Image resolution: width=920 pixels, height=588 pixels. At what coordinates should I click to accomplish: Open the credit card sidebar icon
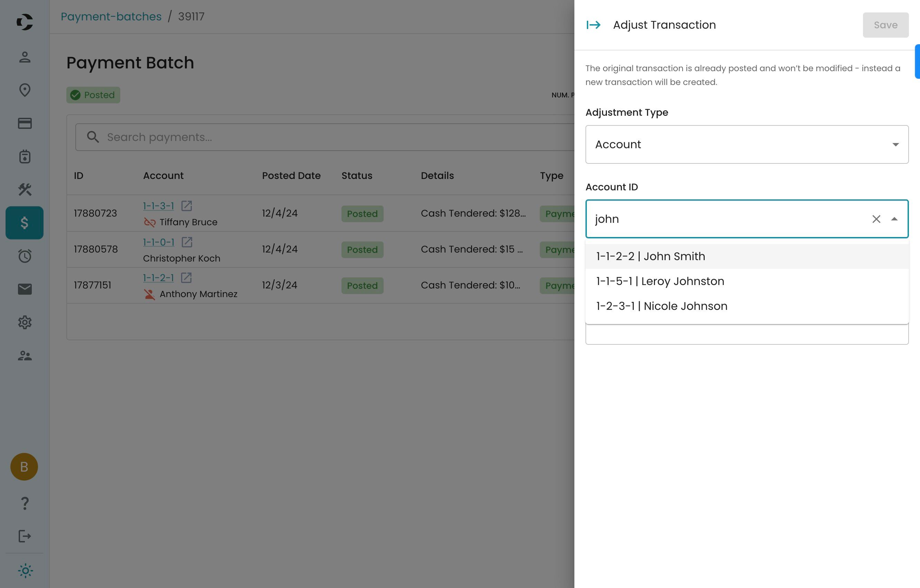pos(25,123)
